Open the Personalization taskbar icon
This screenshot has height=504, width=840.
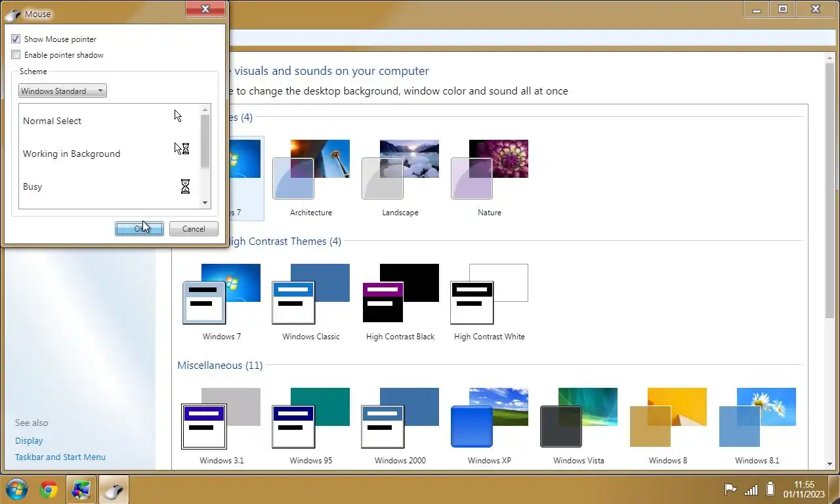pyautogui.click(x=81, y=490)
